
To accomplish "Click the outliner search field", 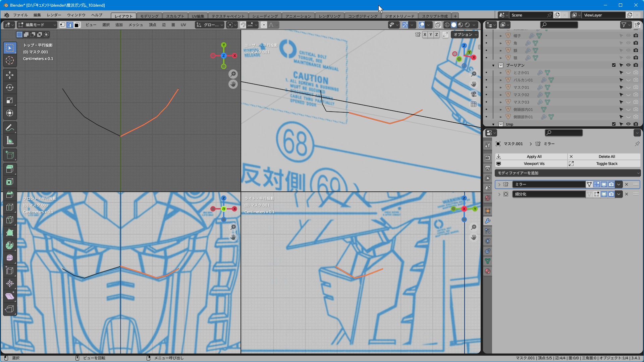I will coord(559,25).
